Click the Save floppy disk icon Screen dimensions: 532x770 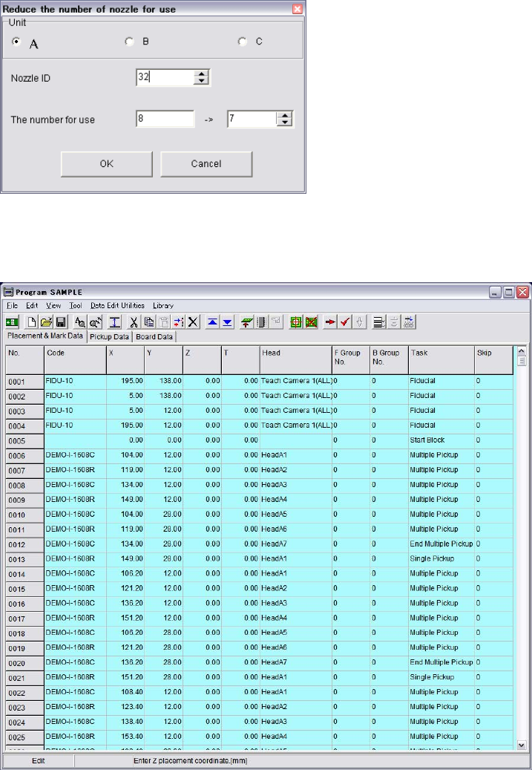tap(59, 322)
